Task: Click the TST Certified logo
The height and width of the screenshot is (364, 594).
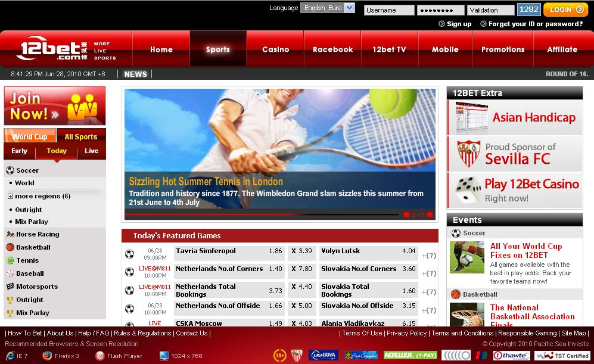Action: 562,356
